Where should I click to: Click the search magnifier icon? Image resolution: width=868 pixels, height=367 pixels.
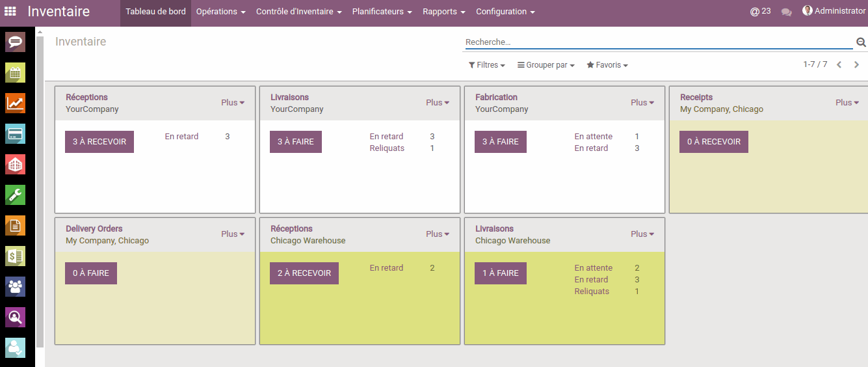(x=861, y=42)
